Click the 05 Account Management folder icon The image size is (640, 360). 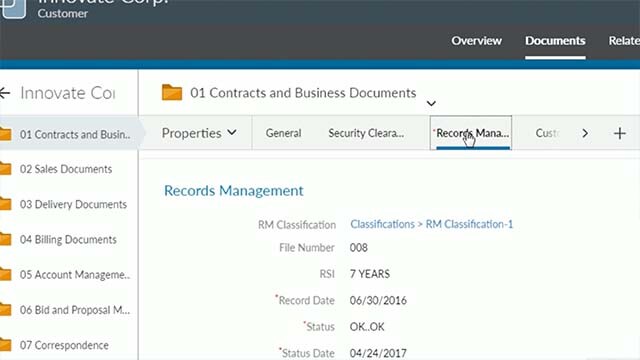tap(5, 274)
